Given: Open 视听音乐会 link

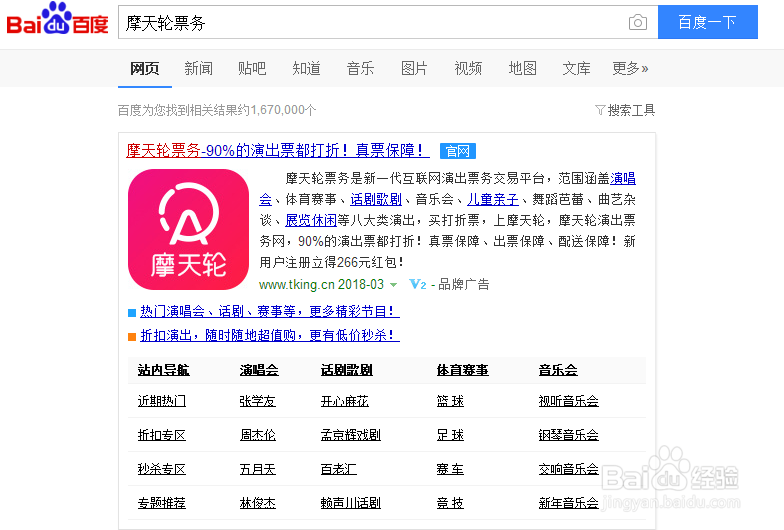Looking at the screenshot, I should (568, 401).
